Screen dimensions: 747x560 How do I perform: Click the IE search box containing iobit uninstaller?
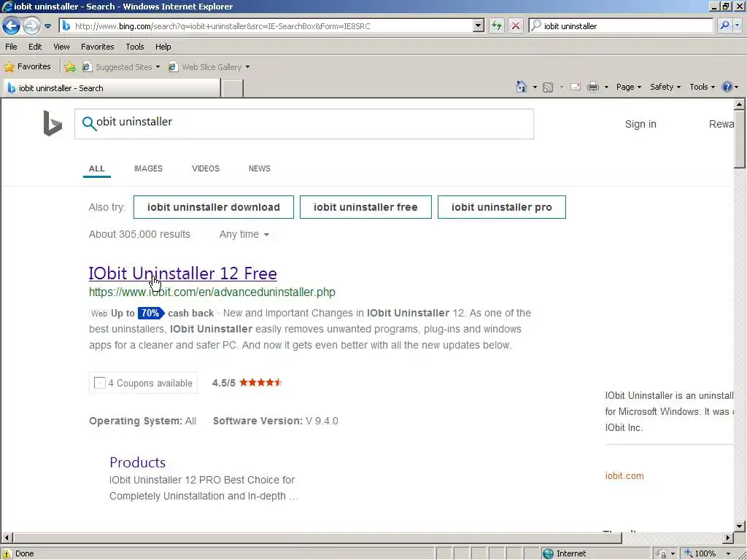[x=621, y=26]
